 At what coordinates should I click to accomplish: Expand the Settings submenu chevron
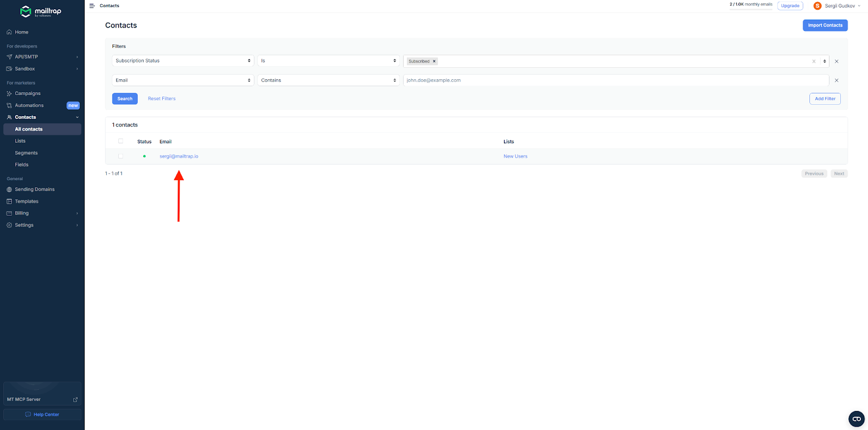tap(77, 225)
